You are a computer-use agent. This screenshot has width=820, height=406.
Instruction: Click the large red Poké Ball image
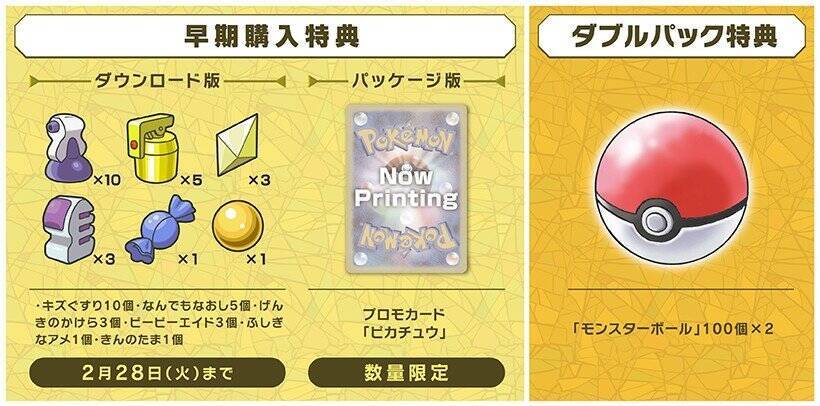[x=671, y=187]
